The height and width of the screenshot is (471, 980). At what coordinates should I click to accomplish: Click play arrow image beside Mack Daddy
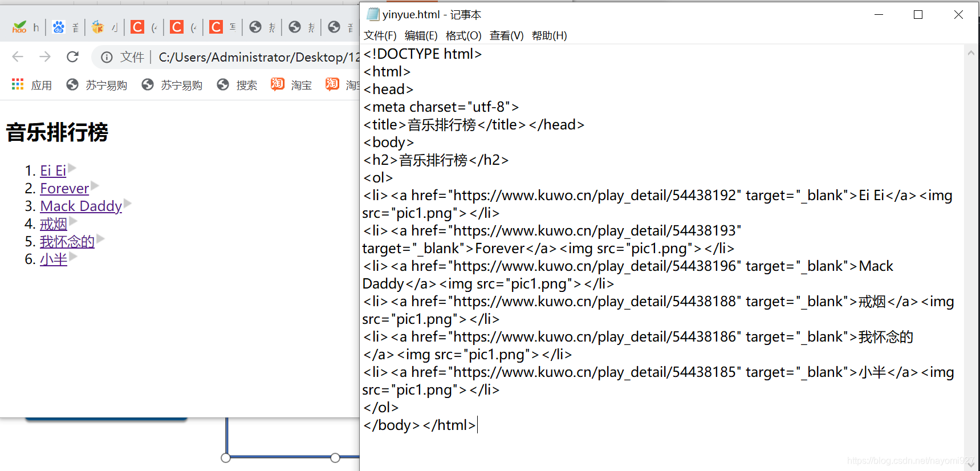coord(128,204)
